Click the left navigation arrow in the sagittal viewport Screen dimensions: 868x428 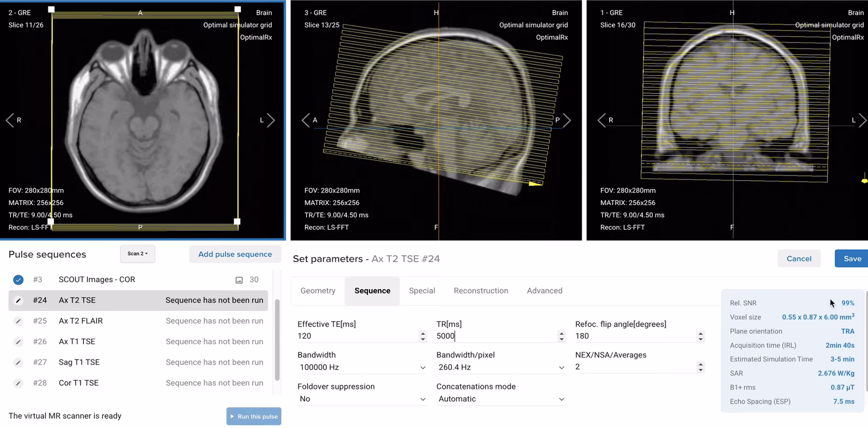coord(306,120)
